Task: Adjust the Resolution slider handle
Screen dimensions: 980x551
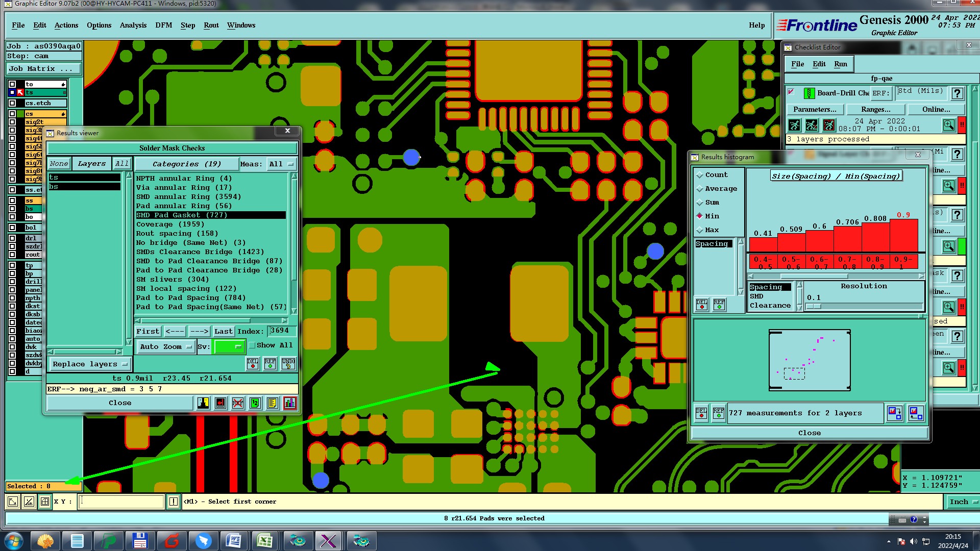Action: (814, 306)
